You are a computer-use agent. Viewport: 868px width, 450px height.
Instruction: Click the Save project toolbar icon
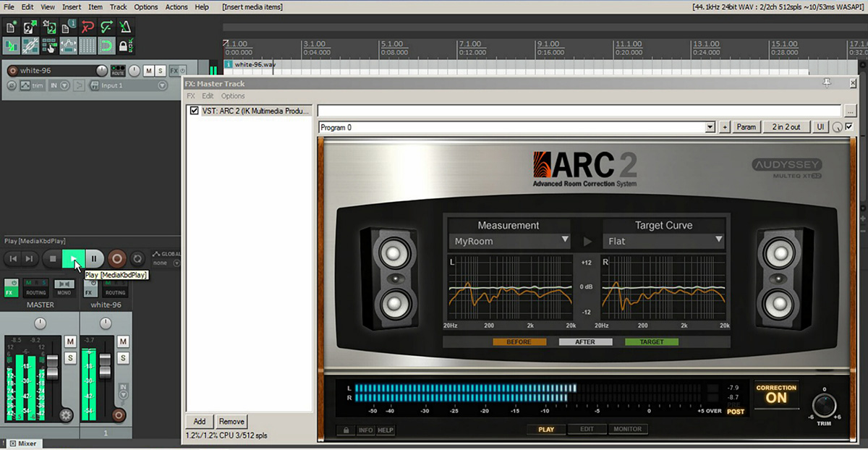click(x=50, y=28)
